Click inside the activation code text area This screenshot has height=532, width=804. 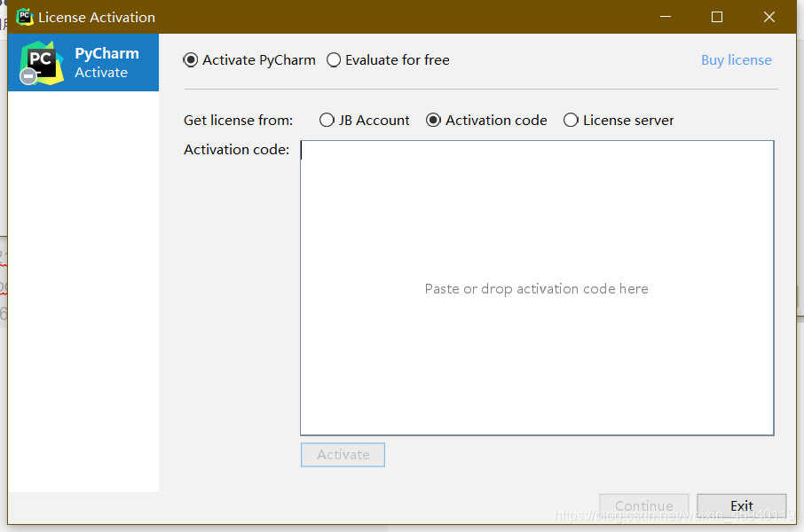pyautogui.click(x=537, y=288)
